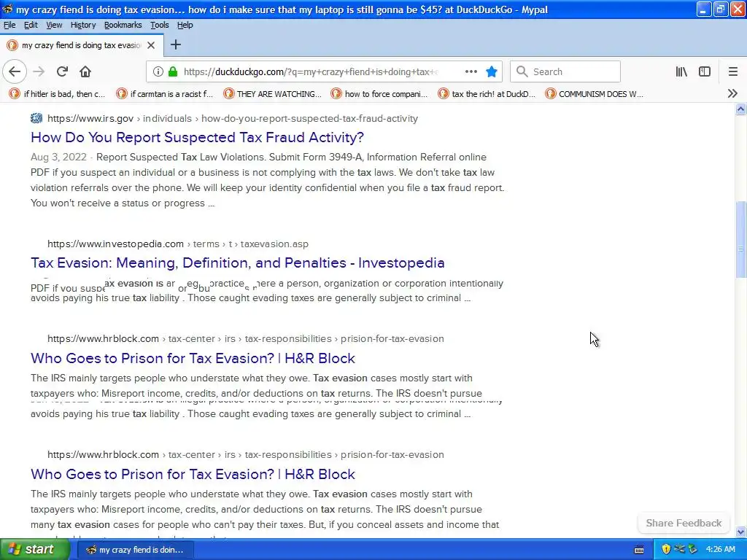
Task: Click the magnifier icon in Search box
Action: (x=522, y=71)
